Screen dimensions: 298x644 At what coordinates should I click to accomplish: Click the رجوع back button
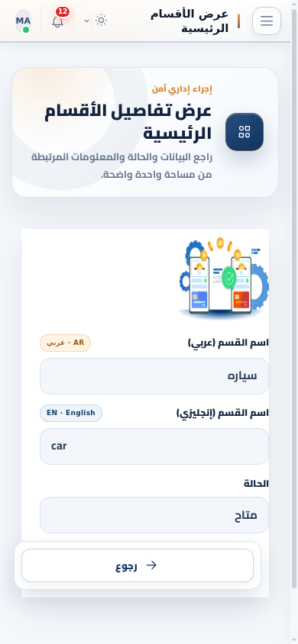pyautogui.click(x=138, y=565)
